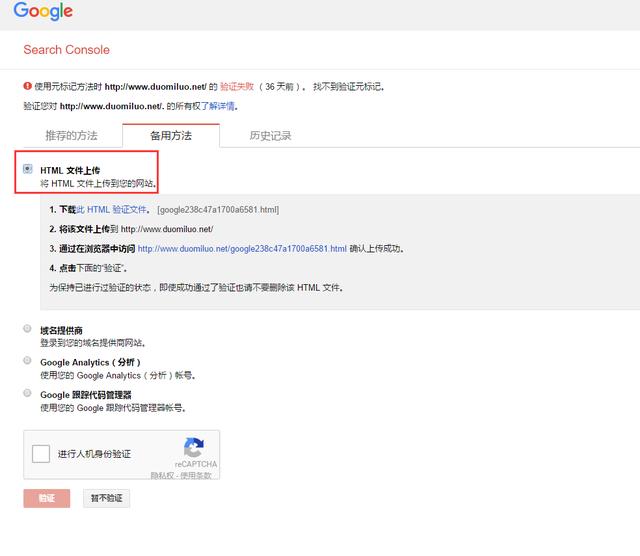640x556 pixels.
Task: Click the reCAPTCHA logo icon
Action: [x=194, y=447]
